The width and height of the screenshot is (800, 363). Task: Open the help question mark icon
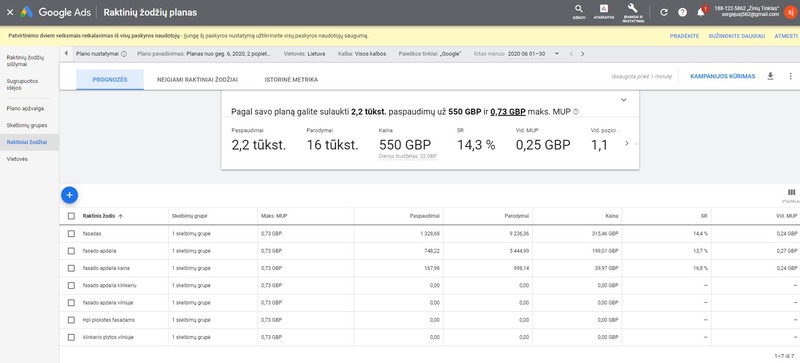coord(682,13)
